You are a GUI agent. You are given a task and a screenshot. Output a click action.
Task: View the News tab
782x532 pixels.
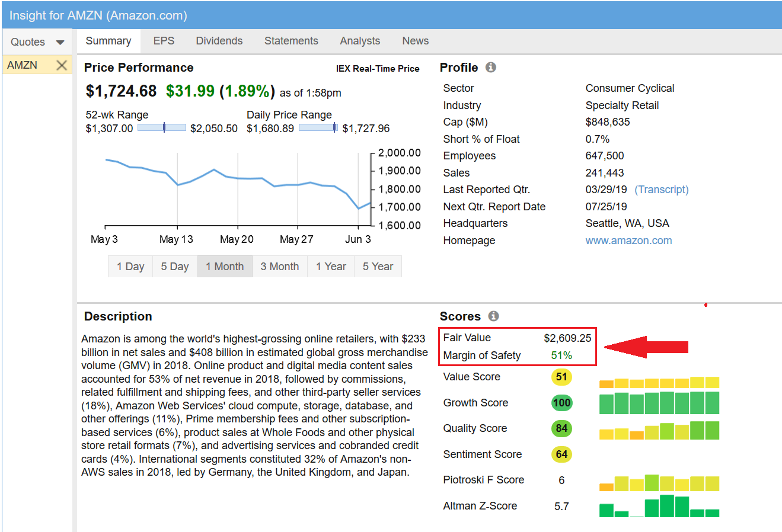[415, 41]
